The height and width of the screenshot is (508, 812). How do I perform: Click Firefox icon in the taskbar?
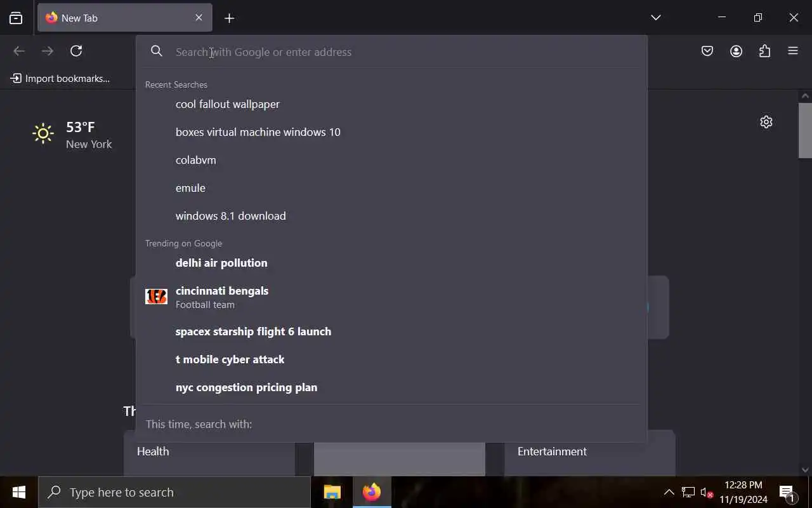coord(372,492)
